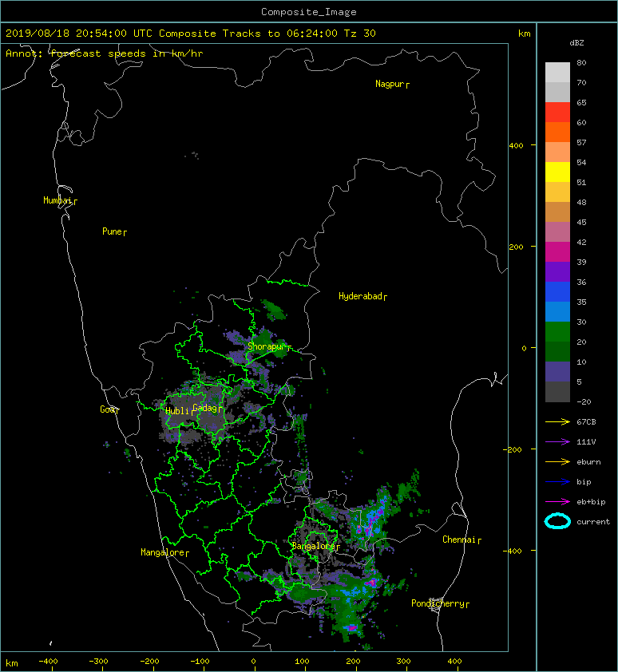Click the yellow 67CB arrow in the legend
The image size is (618, 672).
coord(557,422)
